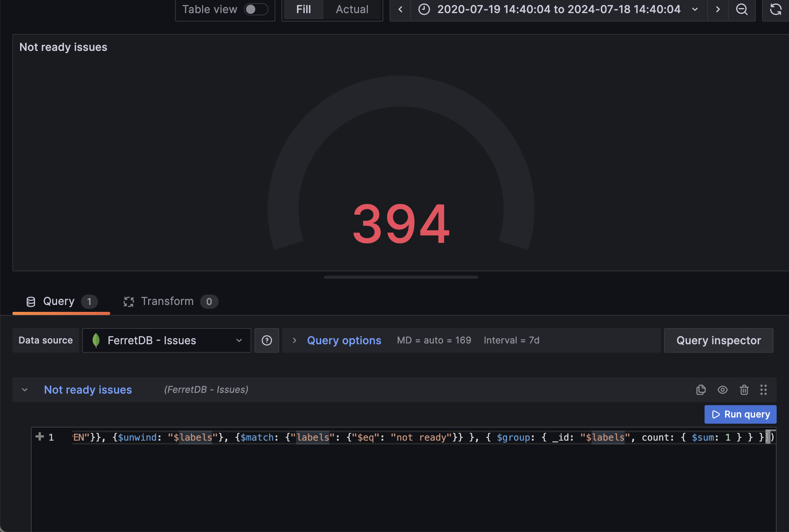Select the Fill panel size option
This screenshot has height=532, width=789.
(x=303, y=9)
